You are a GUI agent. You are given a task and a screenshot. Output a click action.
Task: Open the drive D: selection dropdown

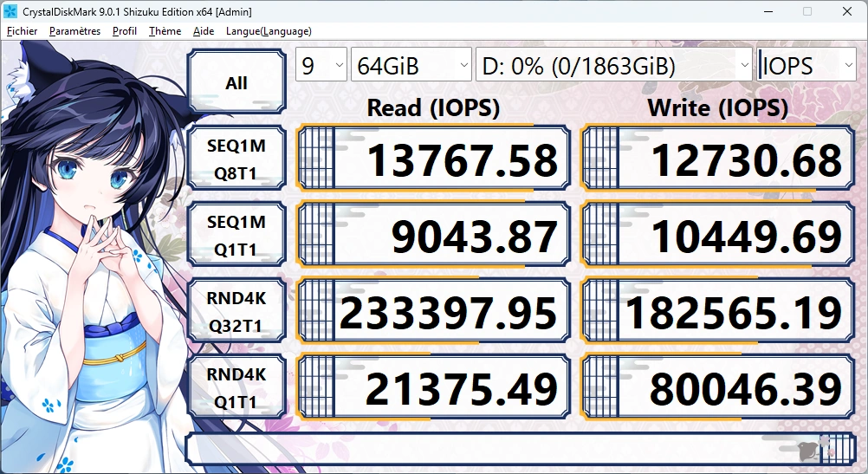tap(614, 65)
